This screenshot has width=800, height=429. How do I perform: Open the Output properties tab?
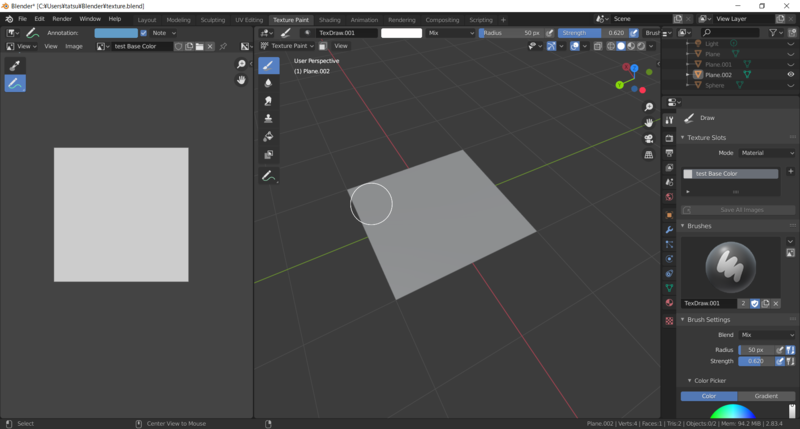(669, 153)
